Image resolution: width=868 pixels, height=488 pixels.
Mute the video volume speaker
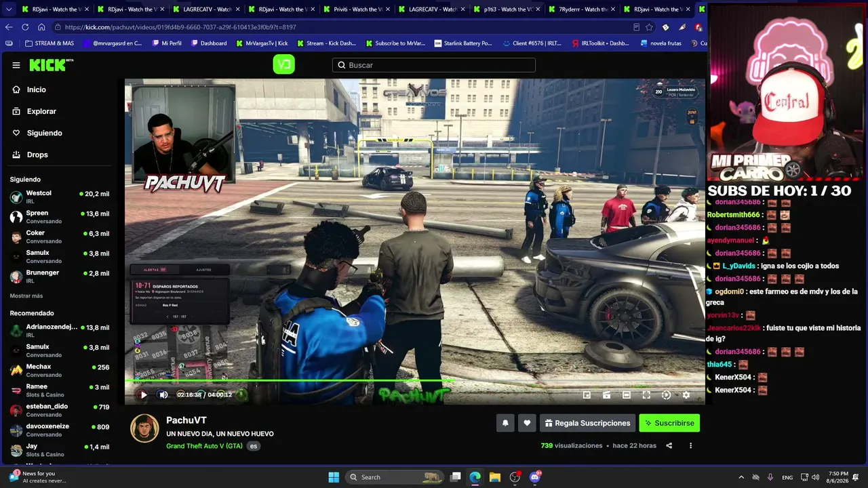(163, 394)
